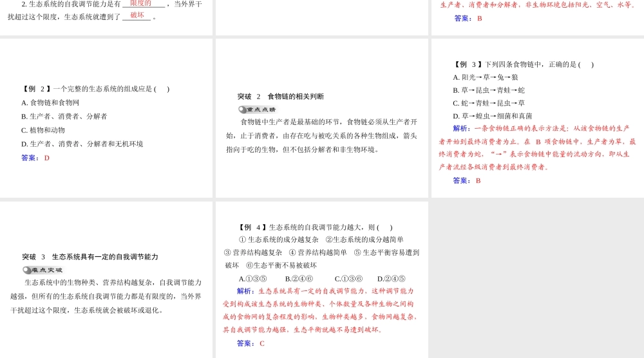Click the red line 产者流经各级消费者到最终消费者

click(493, 167)
